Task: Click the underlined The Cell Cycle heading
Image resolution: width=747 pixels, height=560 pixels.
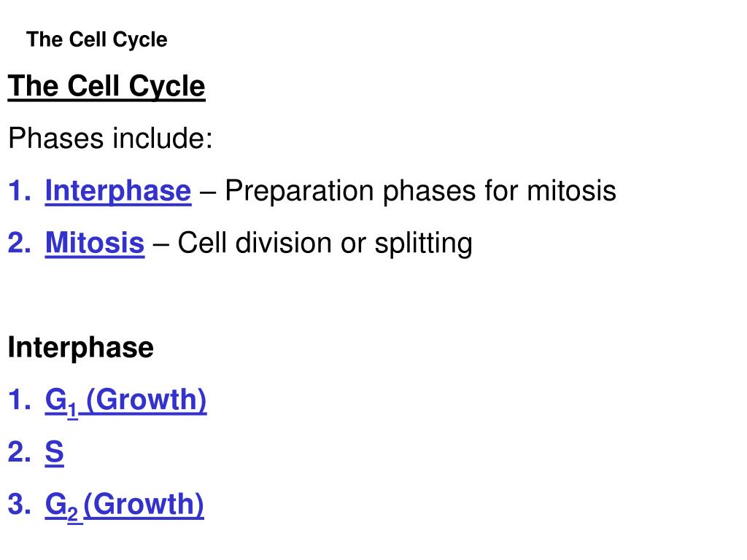Action: (x=107, y=87)
